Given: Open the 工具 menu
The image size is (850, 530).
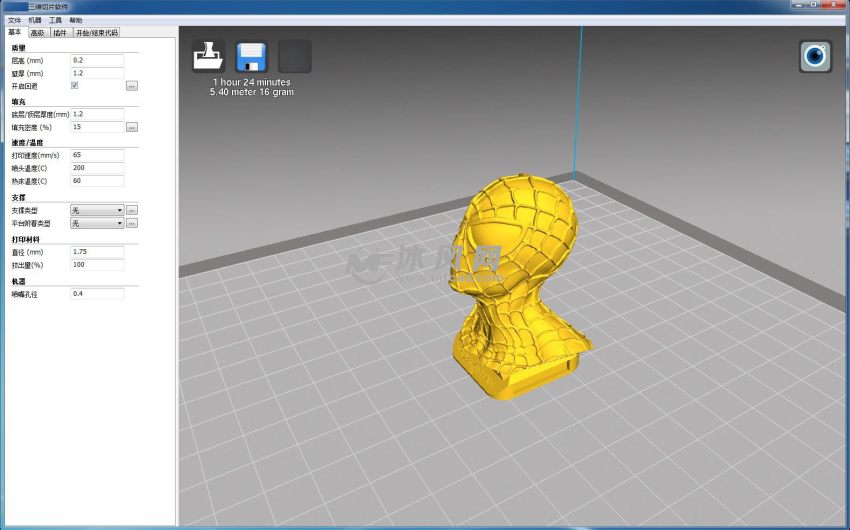Looking at the screenshot, I should coord(55,20).
